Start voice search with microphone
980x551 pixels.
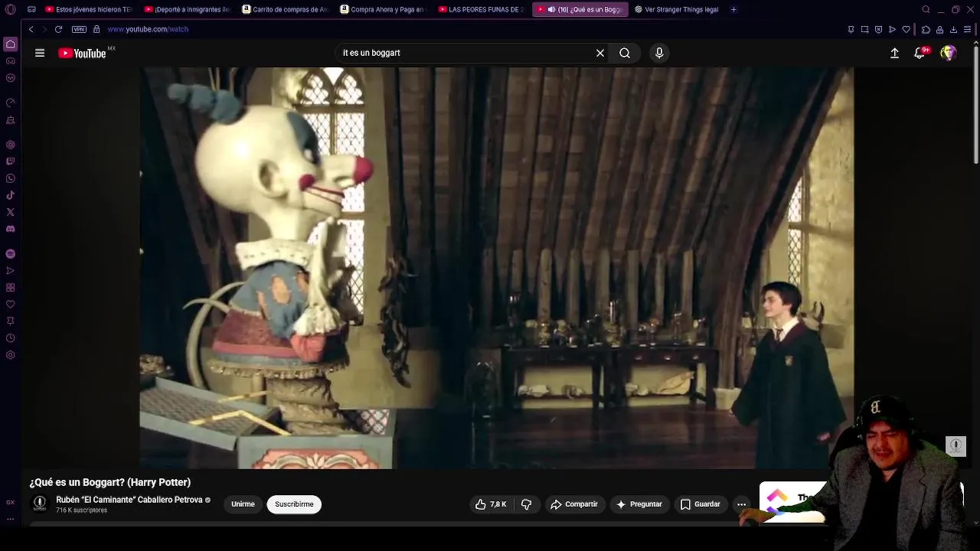pyautogui.click(x=659, y=53)
